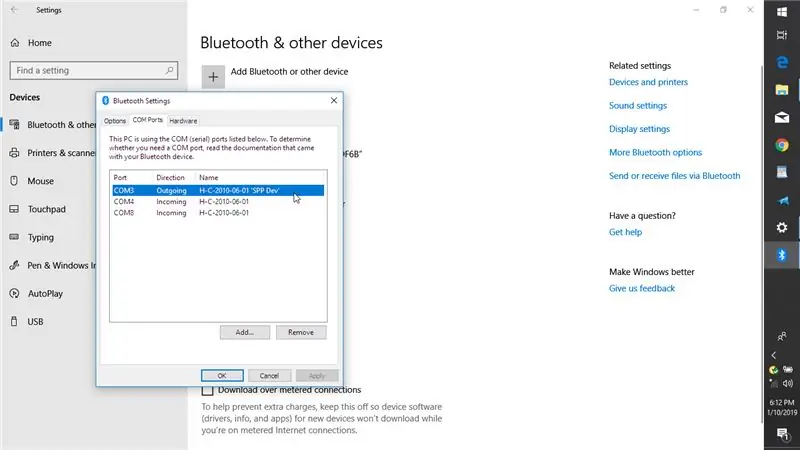Viewport: 800px width, 450px height.
Task: Close the Bluetooth Settings dialog
Action: coord(334,101)
